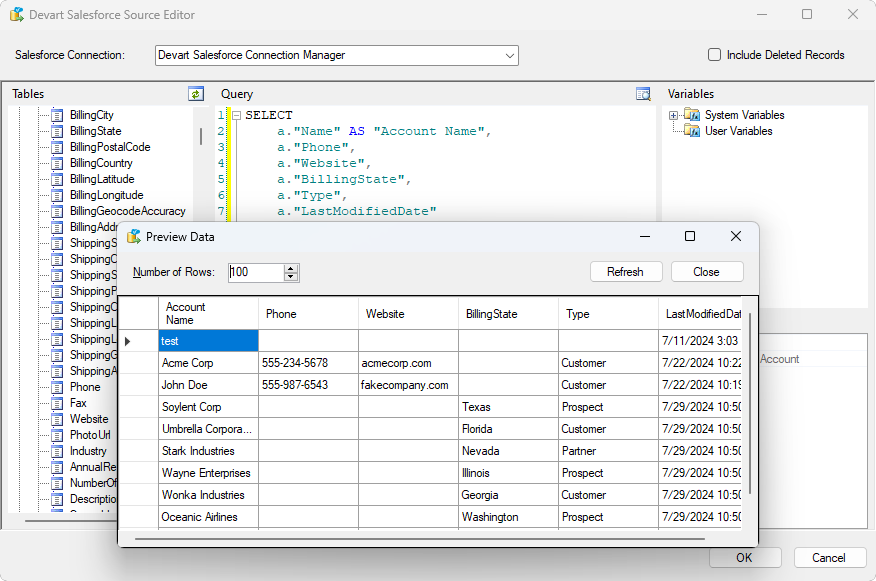Viewport: 876px width, 581px height.
Task: Enable Include Deleted Records checkbox
Action: (714, 55)
